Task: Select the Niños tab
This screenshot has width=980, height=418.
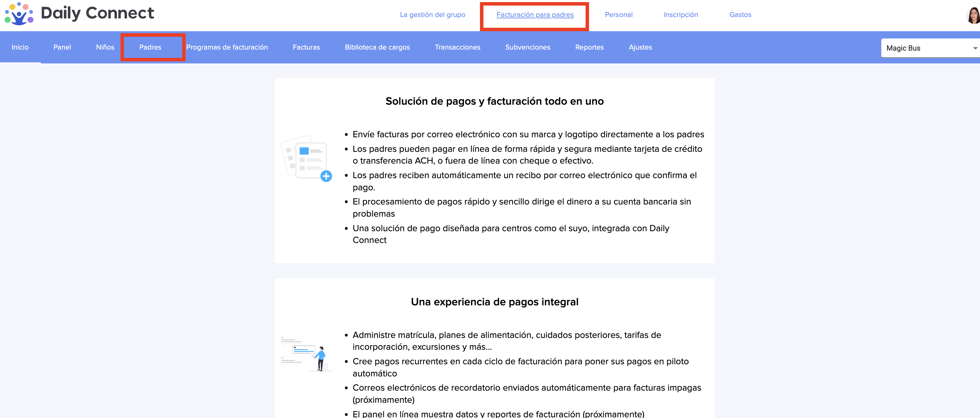Action: (x=105, y=47)
